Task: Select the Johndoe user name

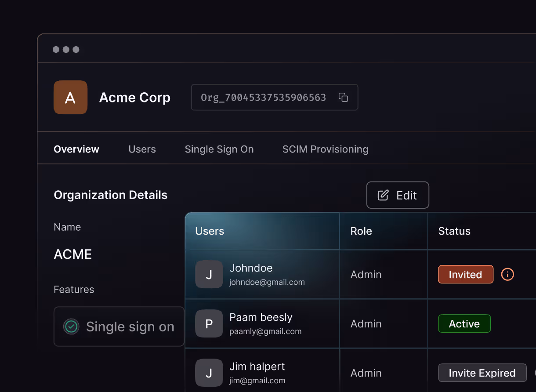Action: coord(251,268)
